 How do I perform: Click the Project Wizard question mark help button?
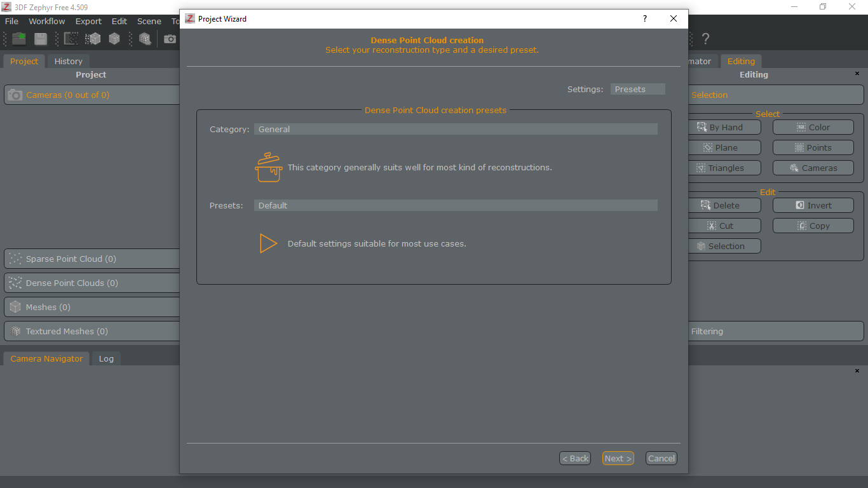click(x=644, y=18)
